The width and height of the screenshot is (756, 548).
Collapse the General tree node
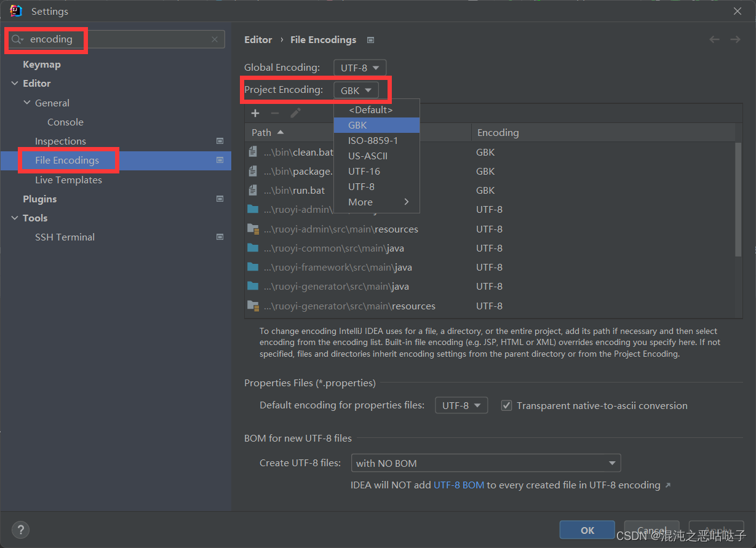[27, 103]
